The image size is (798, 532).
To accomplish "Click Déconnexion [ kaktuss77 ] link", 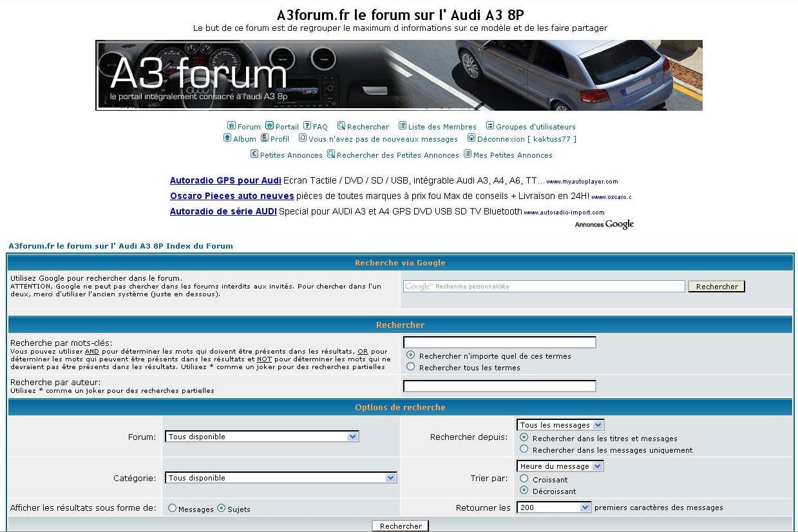I will tap(527, 139).
